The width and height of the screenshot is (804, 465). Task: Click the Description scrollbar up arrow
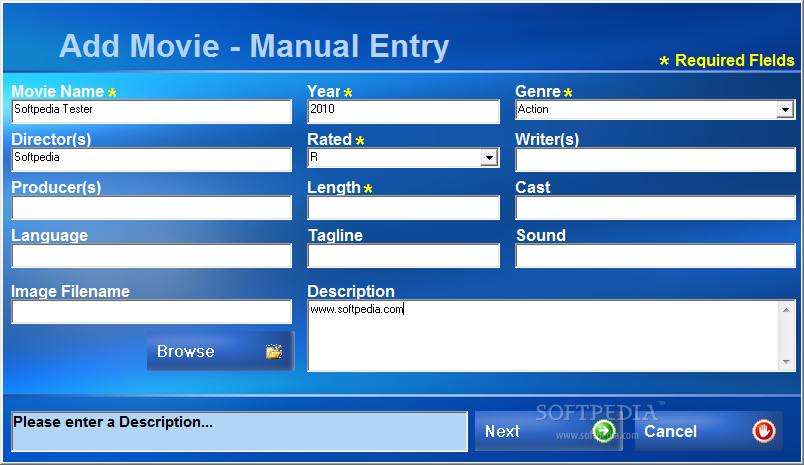pyautogui.click(x=786, y=310)
